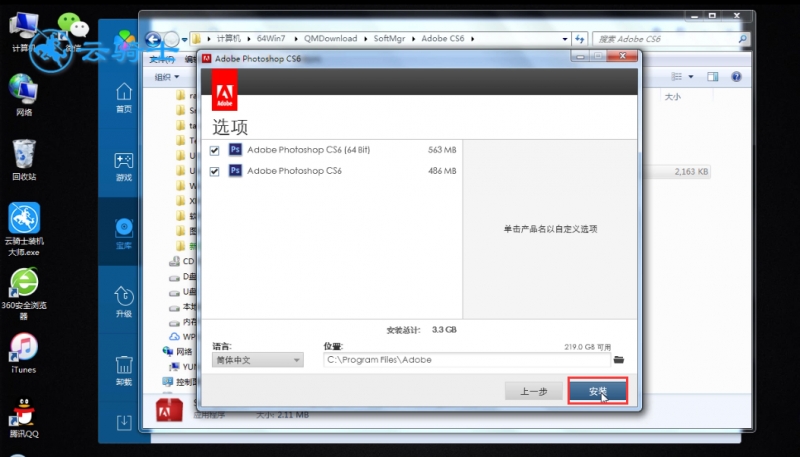Click QMDownload in the address bar
Screen dimensions: 800x457
coord(331,38)
